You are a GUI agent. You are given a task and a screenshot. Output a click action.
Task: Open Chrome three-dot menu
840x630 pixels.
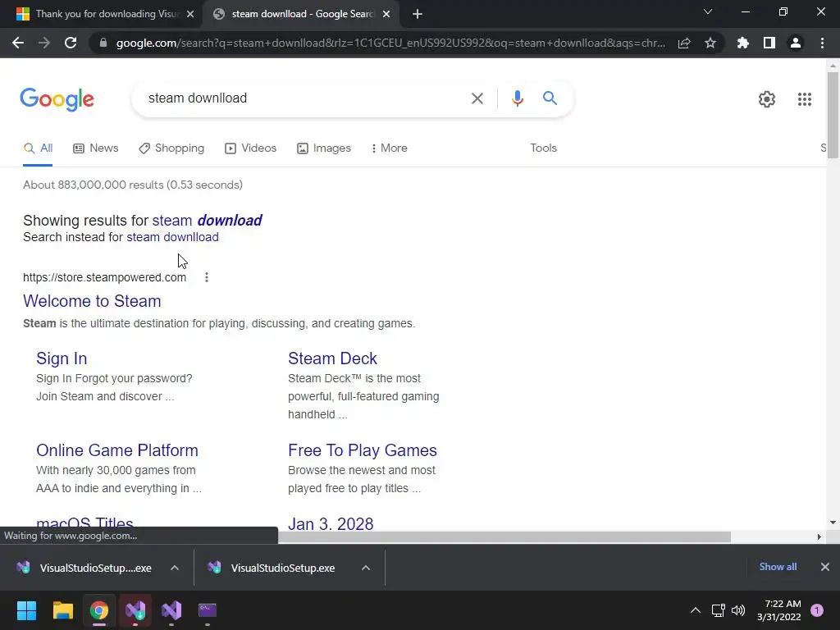click(x=822, y=43)
